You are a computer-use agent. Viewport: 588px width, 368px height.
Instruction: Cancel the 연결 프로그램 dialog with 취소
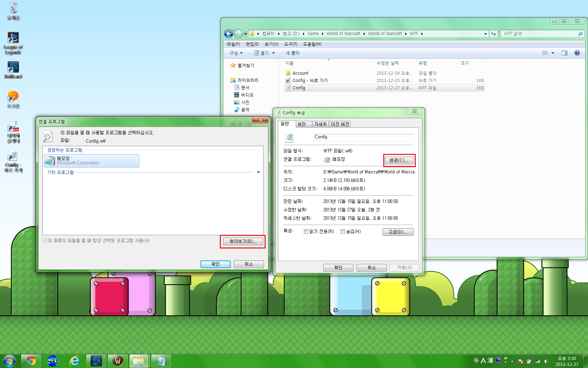[249, 264]
